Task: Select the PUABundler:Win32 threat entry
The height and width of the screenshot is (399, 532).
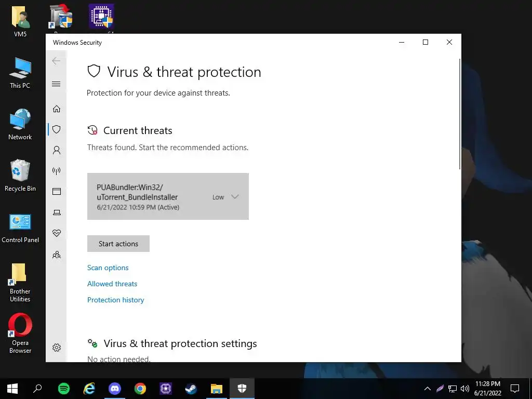Action: [168, 196]
